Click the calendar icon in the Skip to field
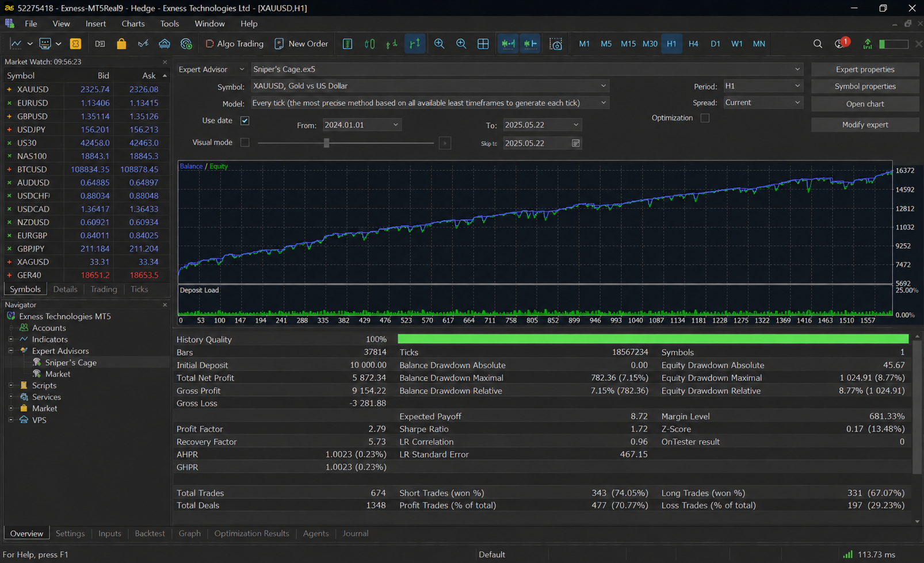Viewport: 924px width, 563px height. coord(575,143)
